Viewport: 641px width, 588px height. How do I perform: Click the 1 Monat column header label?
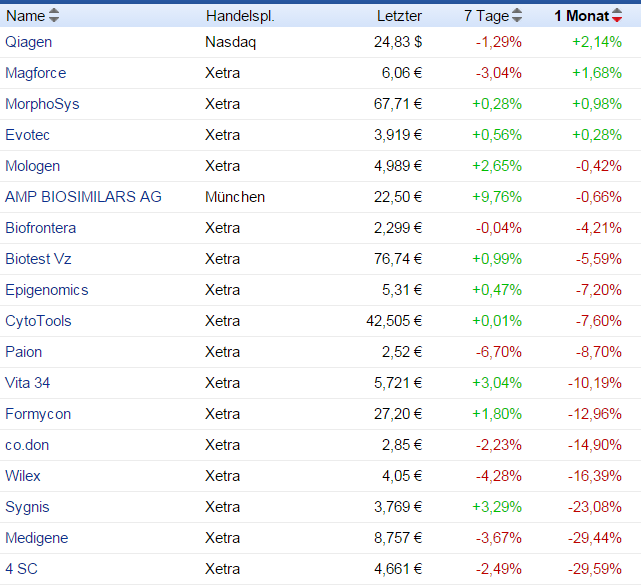(x=581, y=15)
